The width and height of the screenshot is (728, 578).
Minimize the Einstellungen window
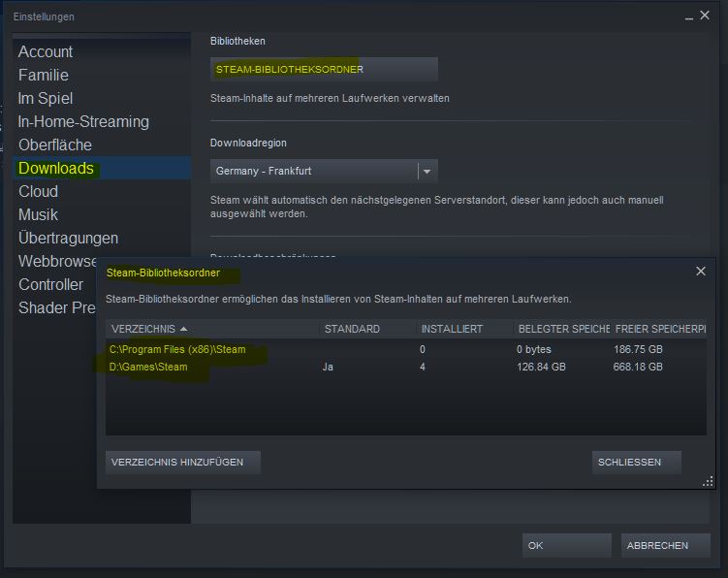click(x=689, y=17)
